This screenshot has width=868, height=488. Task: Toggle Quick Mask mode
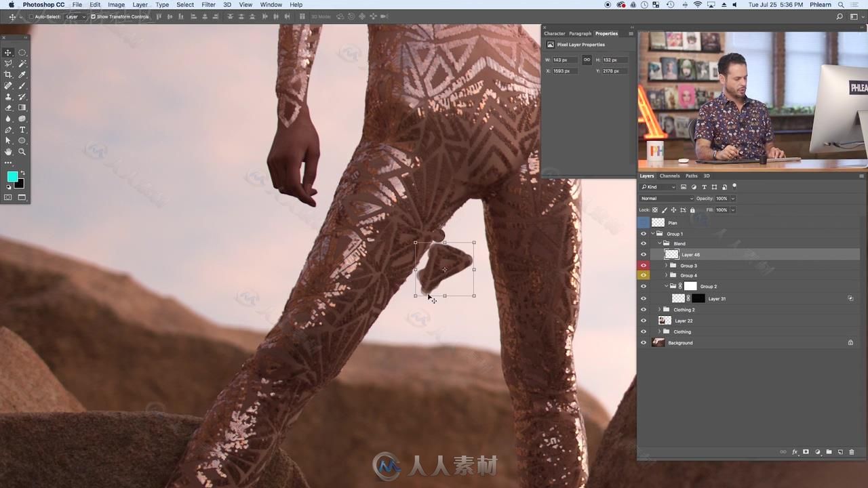click(8, 197)
